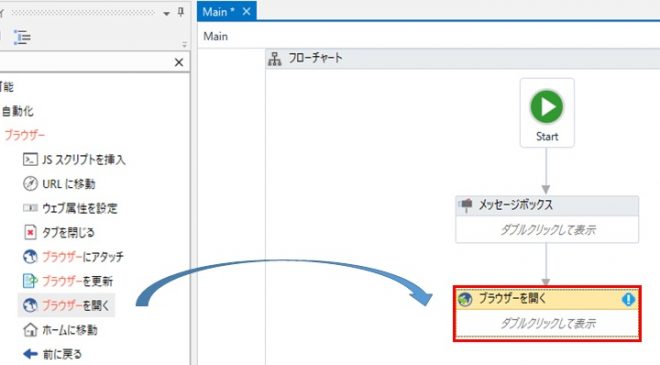Close the Main tab
This screenshot has width=660, height=365.
pyautogui.click(x=247, y=11)
